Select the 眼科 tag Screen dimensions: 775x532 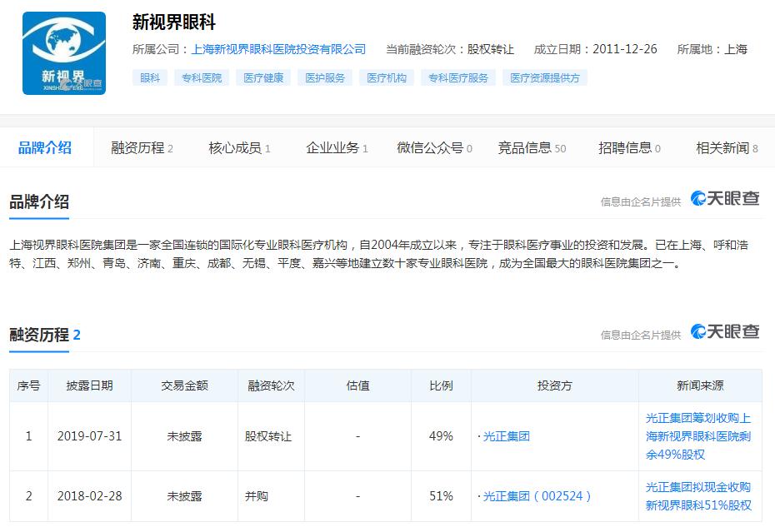(150, 77)
